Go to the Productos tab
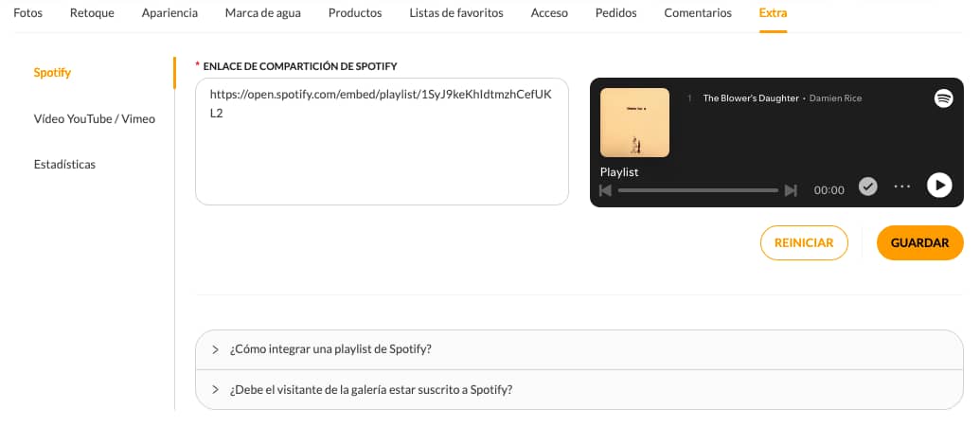 coord(355,13)
